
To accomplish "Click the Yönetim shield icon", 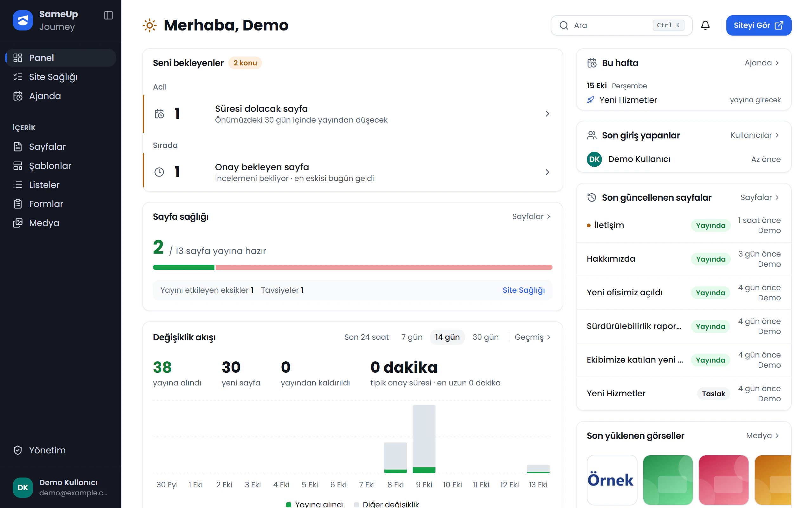I will pyautogui.click(x=18, y=450).
